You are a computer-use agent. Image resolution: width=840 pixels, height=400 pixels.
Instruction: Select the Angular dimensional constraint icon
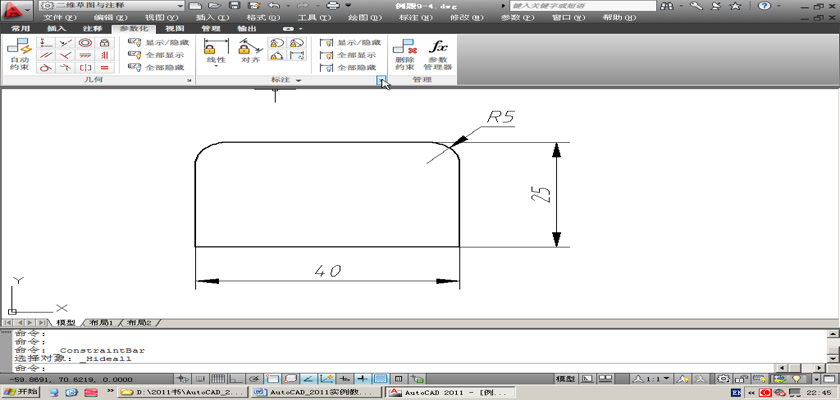pyautogui.click(x=277, y=55)
